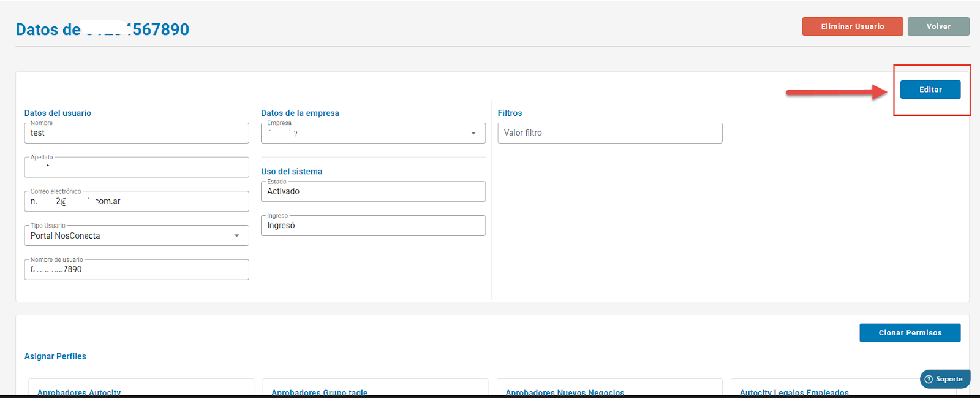The image size is (980, 398).
Task: Click the Soporte question mark icon
Action: coord(929,379)
